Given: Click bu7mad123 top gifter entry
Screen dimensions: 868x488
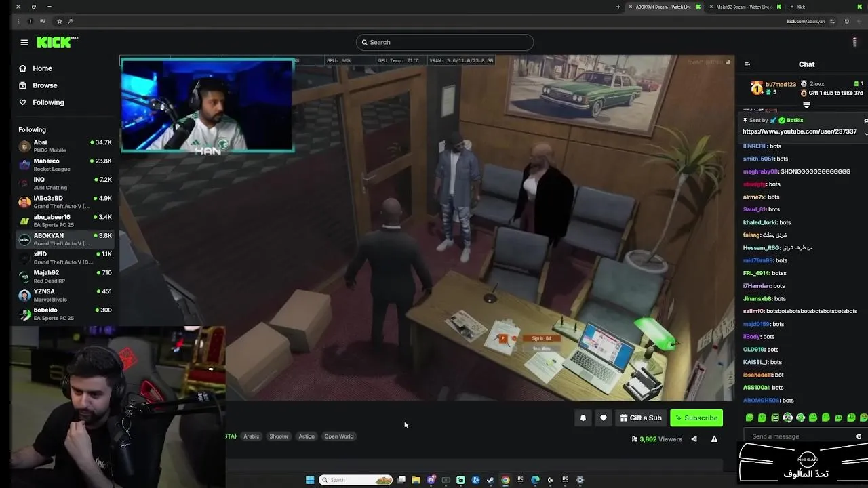Looking at the screenshot, I should [x=773, y=88].
